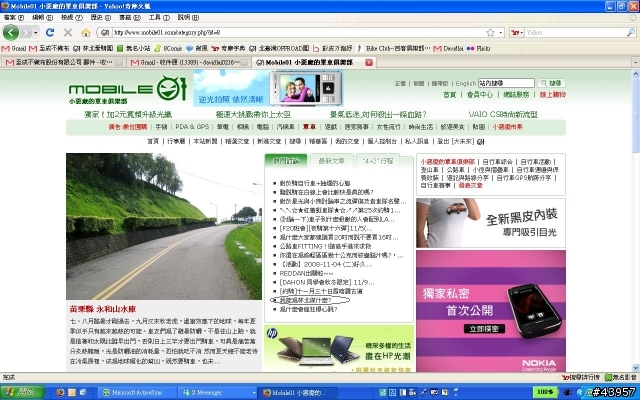The height and width of the screenshot is (400, 640).
Task: Click the Yahoo 搜尋排行榜 status bar item
Action: (x=581, y=378)
